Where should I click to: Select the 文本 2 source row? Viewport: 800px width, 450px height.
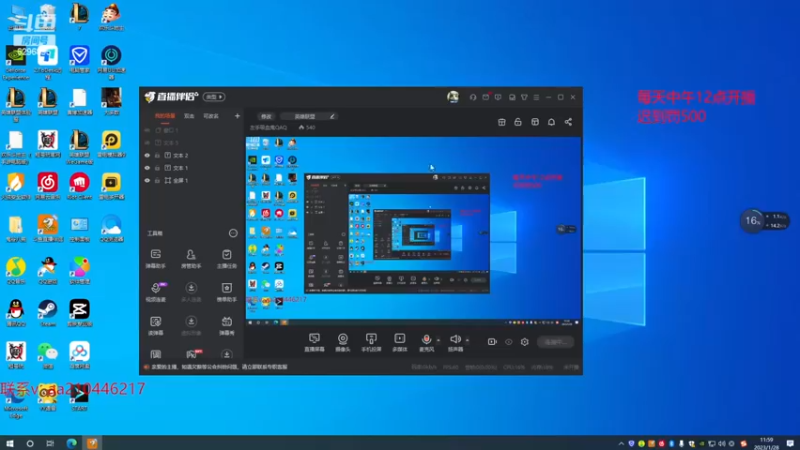pyautogui.click(x=192, y=155)
